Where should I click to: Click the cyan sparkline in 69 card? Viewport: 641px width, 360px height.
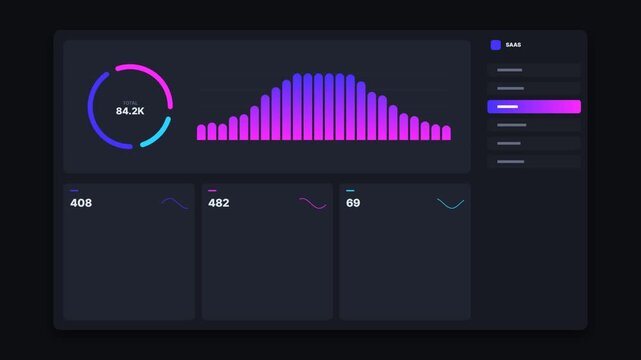[x=450, y=203]
